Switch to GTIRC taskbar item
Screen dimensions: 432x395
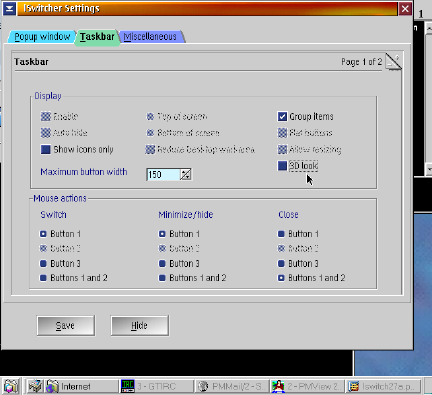(x=157, y=386)
